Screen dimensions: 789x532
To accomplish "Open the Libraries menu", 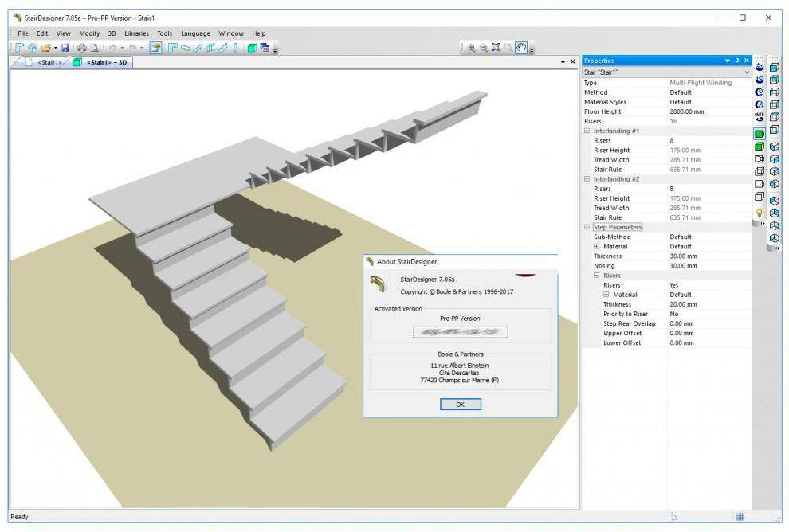I will [136, 33].
